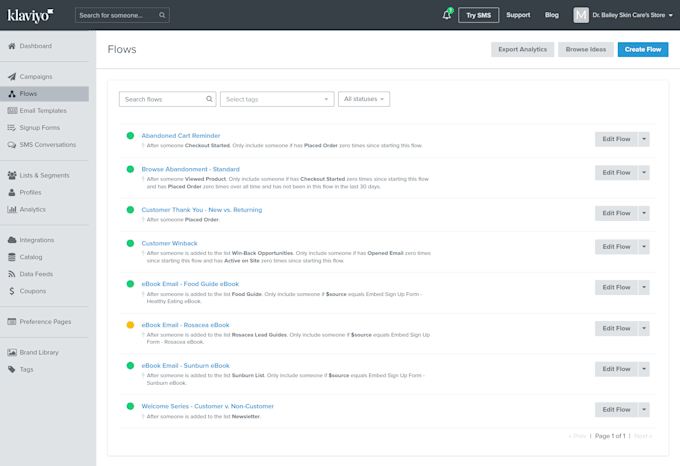Click Edit Flow for eBook Email - Rosacea eBook
The image size is (680, 466).
pyautogui.click(x=616, y=329)
